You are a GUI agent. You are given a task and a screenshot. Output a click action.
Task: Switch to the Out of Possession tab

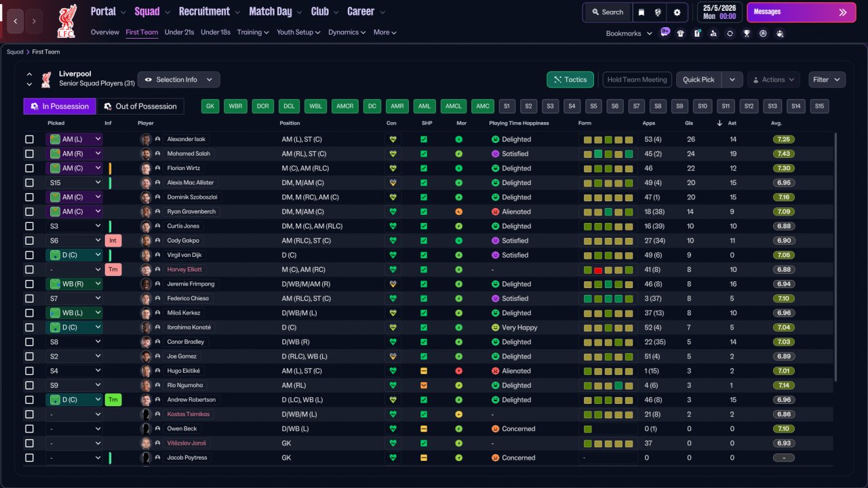[140, 106]
